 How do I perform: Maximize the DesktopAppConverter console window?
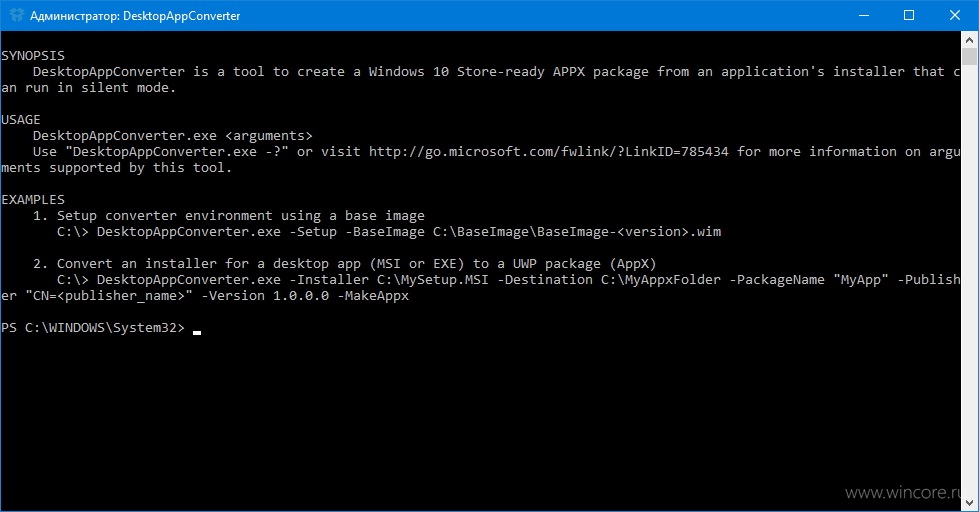tap(909, 15)
